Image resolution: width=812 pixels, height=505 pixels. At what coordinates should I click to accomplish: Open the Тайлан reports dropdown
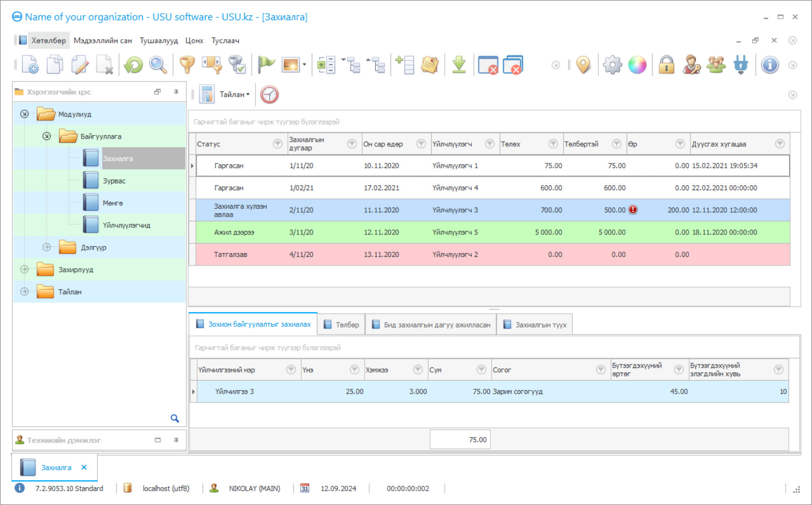[235, 94]
